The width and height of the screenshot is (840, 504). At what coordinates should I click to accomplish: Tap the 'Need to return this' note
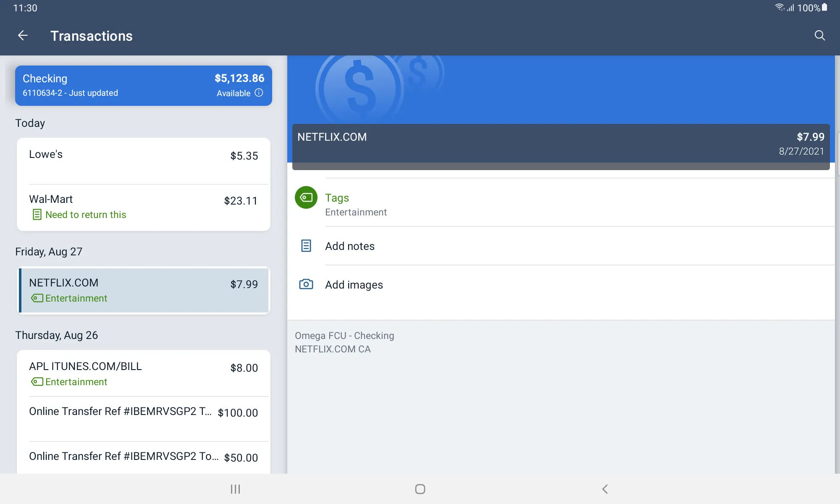(86, 215)
